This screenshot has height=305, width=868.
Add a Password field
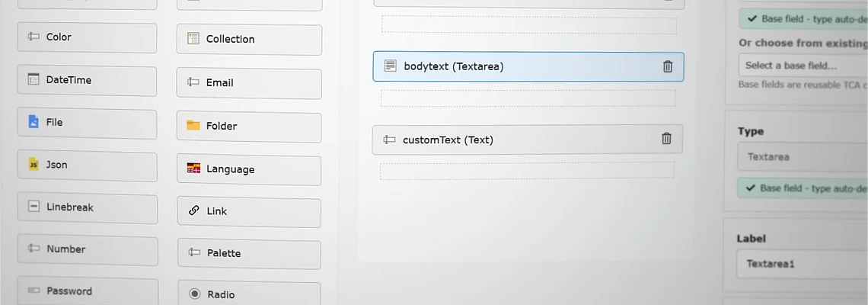[88, 292]
